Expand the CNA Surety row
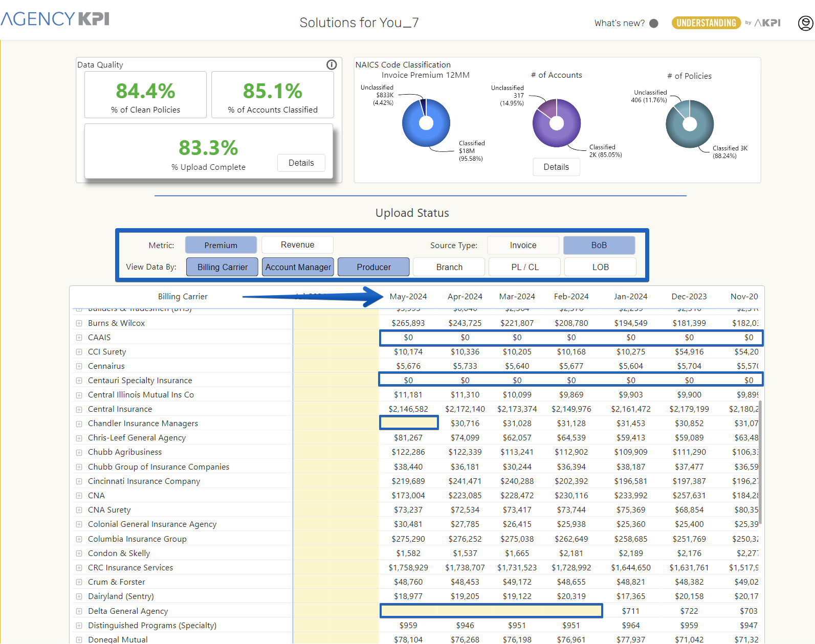Image resolution: width=815 pixels, height=644 pixels. point(79,510)
